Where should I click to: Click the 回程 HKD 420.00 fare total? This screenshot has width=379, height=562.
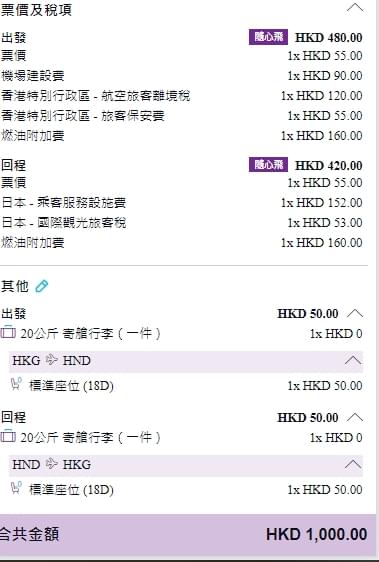coord(328,166)
